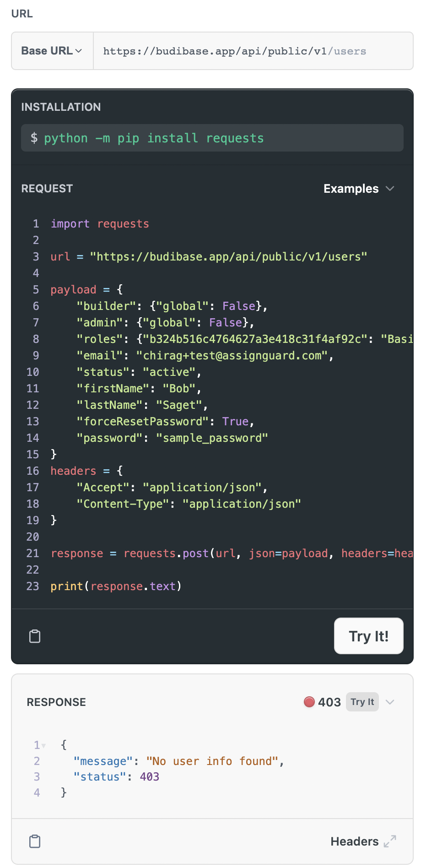Screen dimensions: 421x868
Task: Click the "email" chirag+test@assignguard.com line
Action: [x=205, y=356]
